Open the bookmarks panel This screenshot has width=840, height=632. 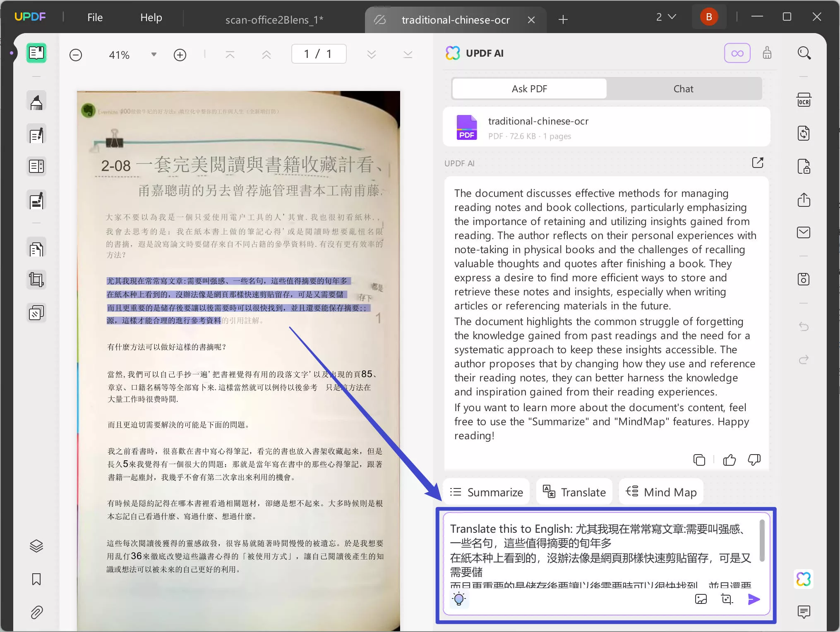click(x=36, y=579)
